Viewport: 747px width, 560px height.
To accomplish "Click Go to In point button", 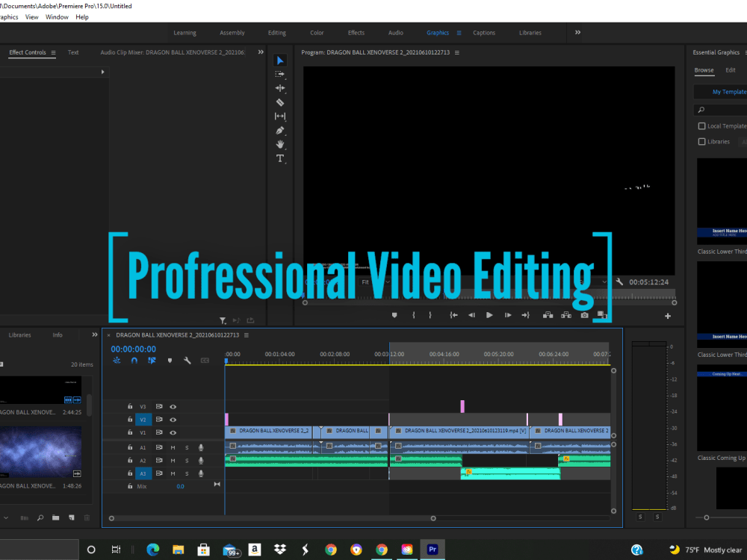I will point(453,315).
